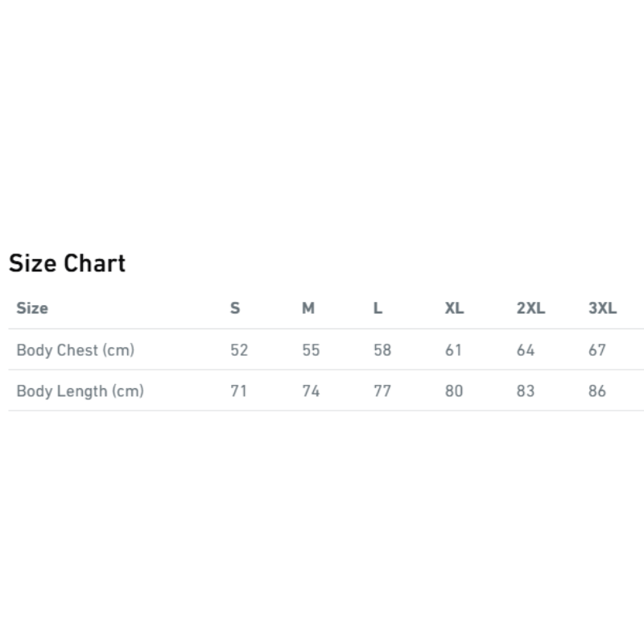Screen dimensions: 644x644
Task: Click length value 74 for size M
Action: point(311,391)
